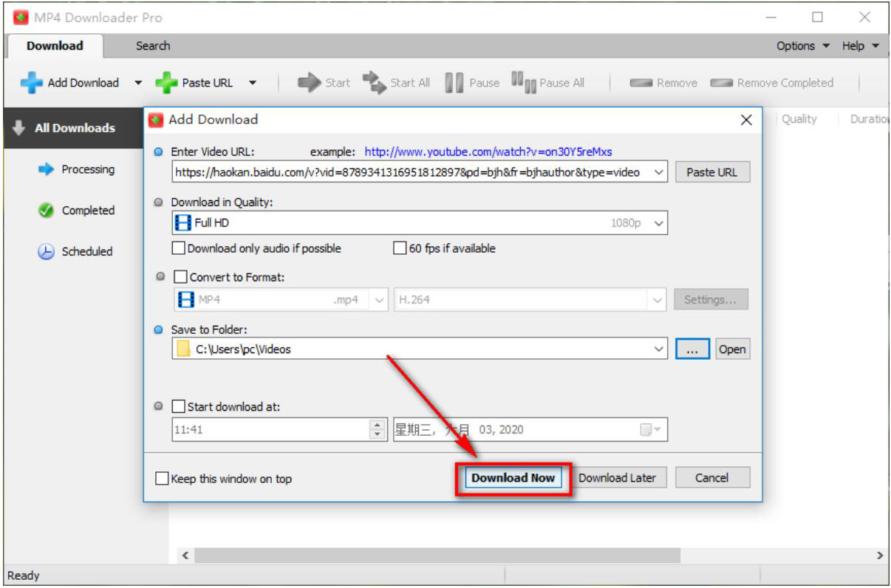Click the scroll right arrow of list
This screenshot has height=588, width=891.
[x=880, y=555]
